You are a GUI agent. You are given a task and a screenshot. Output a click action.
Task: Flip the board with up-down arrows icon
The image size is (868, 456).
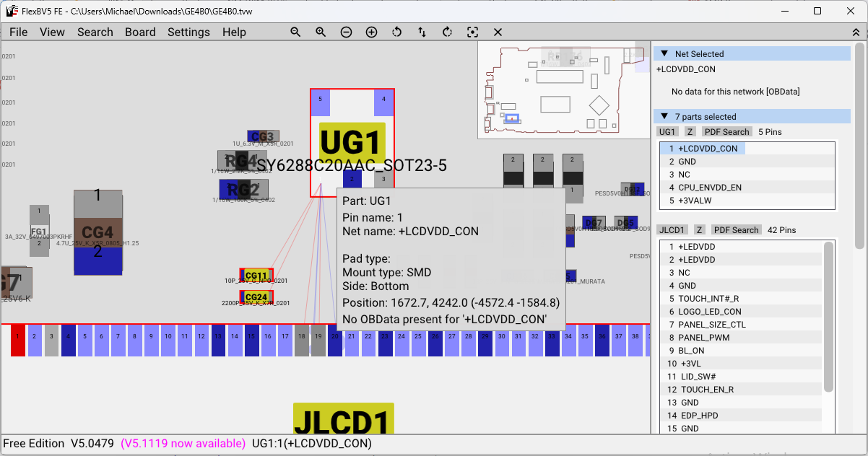(x=422, y=32)
